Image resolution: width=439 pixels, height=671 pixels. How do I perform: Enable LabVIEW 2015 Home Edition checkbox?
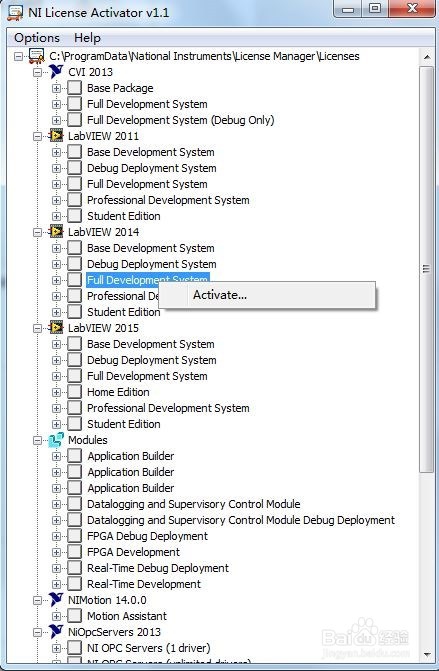pos(74,392)
